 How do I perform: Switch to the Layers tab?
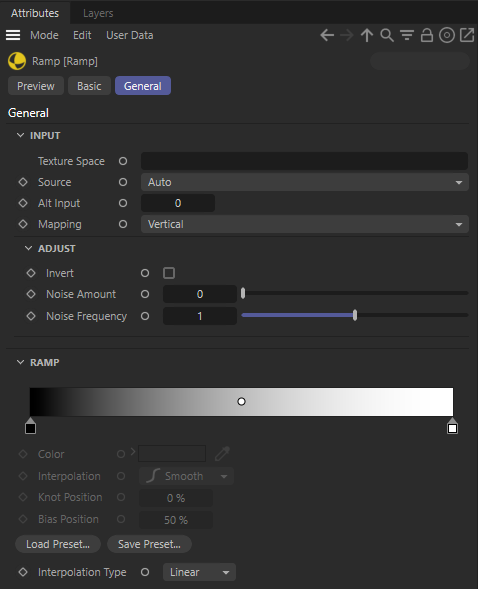pos(98,13)
